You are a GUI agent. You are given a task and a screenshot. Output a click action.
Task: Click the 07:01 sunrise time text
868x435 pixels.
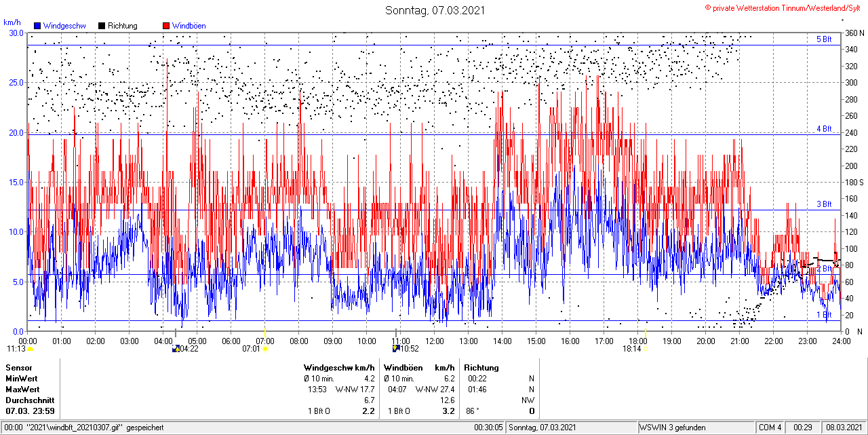click(251, 349)
